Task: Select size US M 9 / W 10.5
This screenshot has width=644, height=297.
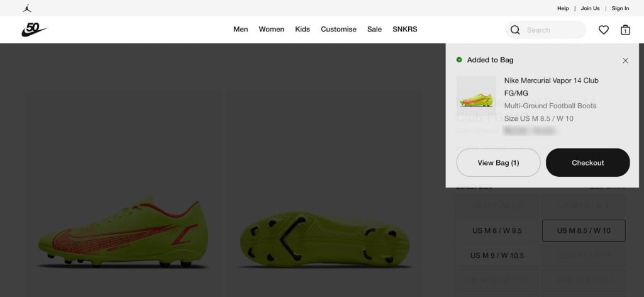Action: [497, 255]
